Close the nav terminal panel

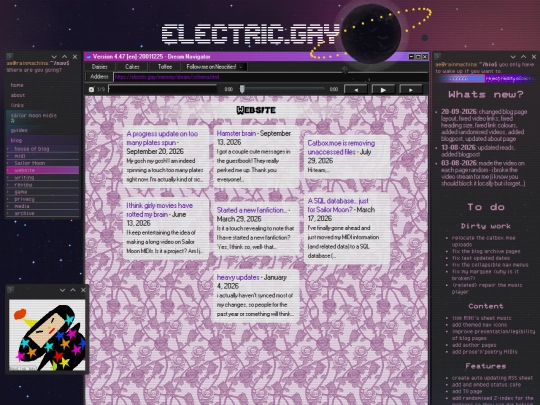pos(75,56)
